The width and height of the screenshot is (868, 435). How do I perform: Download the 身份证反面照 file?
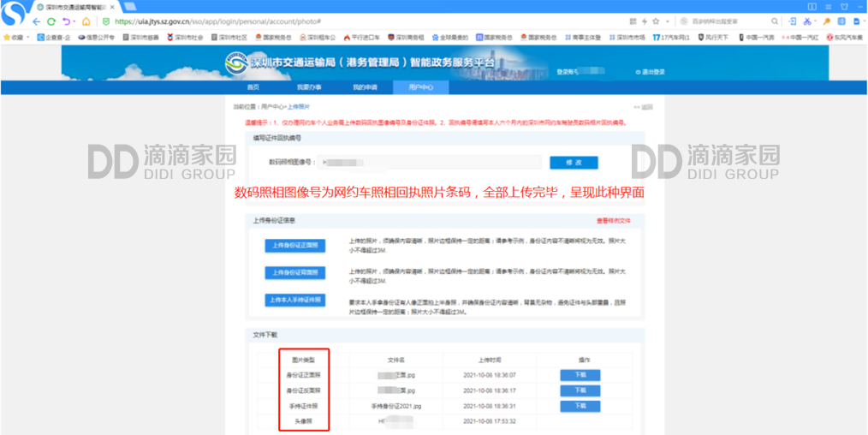click(x=580, y=390)
